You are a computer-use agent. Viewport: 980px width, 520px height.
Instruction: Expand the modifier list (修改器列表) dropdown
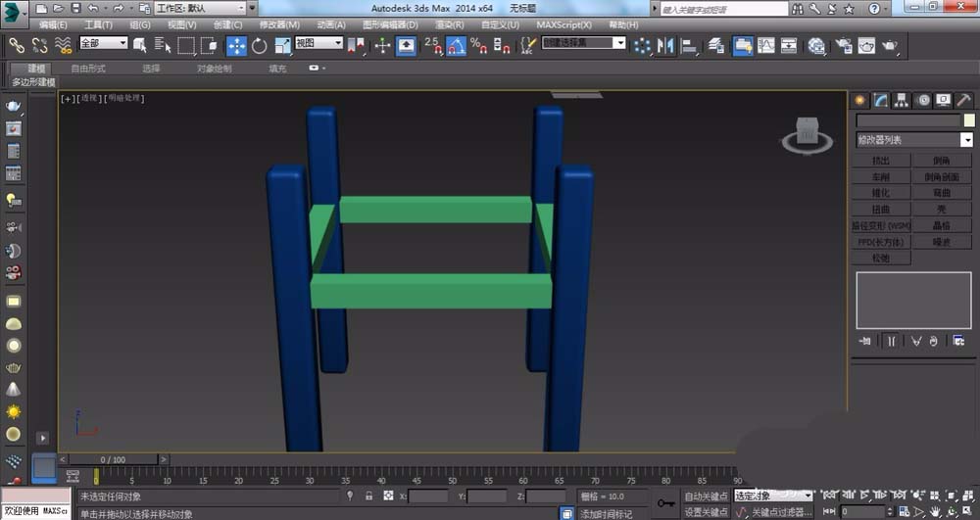966,140
